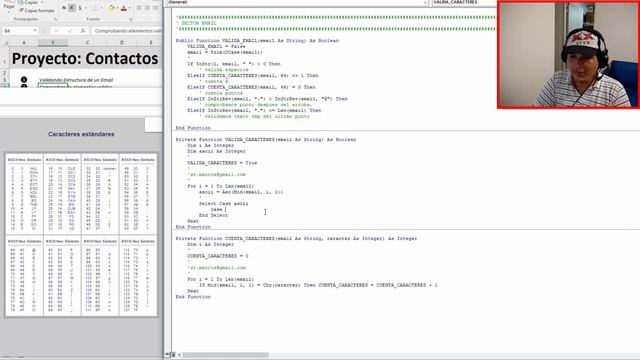Image resolution: width=640 pixels, height=360 pixels.
Task: Center align cell text
Action: pyautogui.click(x=147, y=8)
